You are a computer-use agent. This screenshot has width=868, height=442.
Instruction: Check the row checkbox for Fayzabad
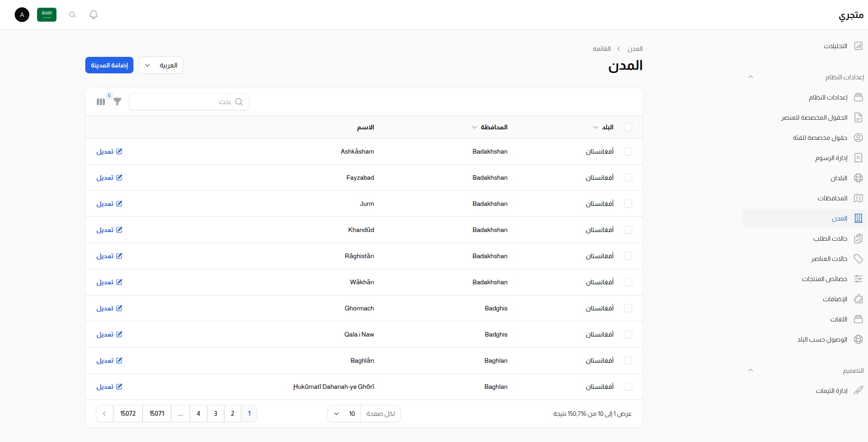coord(628,177)
